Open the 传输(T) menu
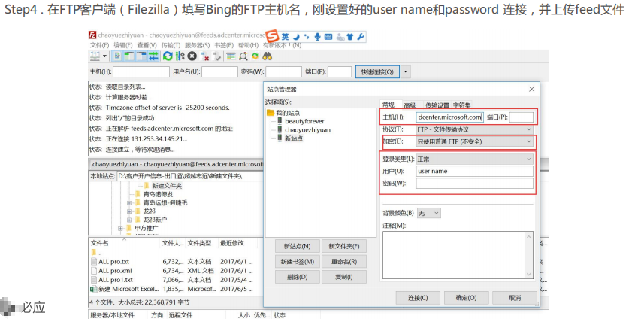This screenshot has width=644, height=319. click(169, 45)
